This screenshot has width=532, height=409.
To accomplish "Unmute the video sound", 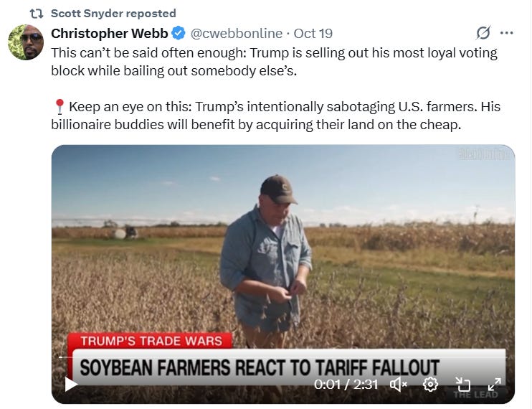I will tap(399, 384).
